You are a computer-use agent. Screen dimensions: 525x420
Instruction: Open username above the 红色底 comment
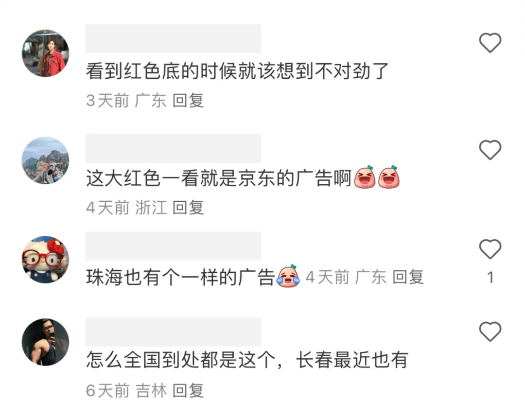(x=173, y=38)
